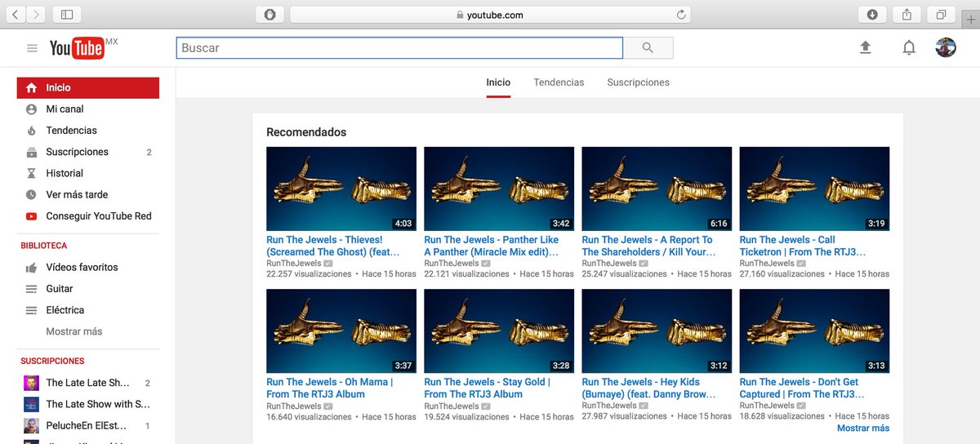980x444 pixels.
Task: Open SUSCRIPCIONES section heading
Action: [x=52, y=361]
